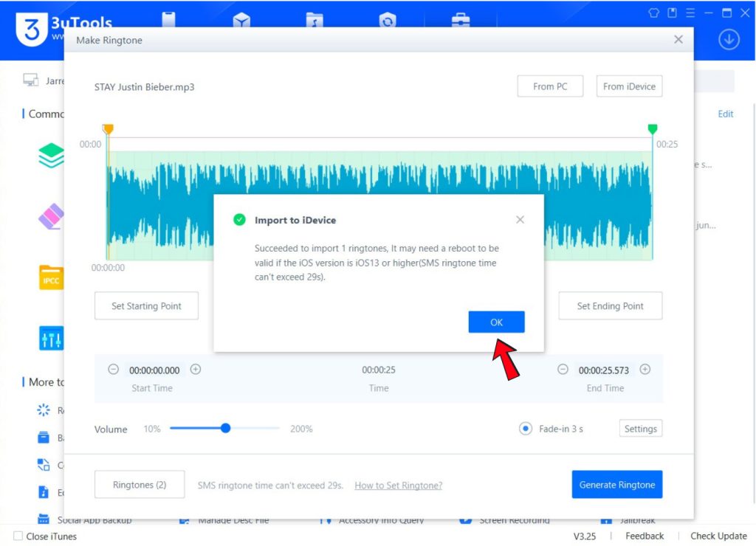This screenshot has height=546, width=756.
Task: Click the STAY Justin Bieber.mp3 file name
Action: (x=144, y=87)
